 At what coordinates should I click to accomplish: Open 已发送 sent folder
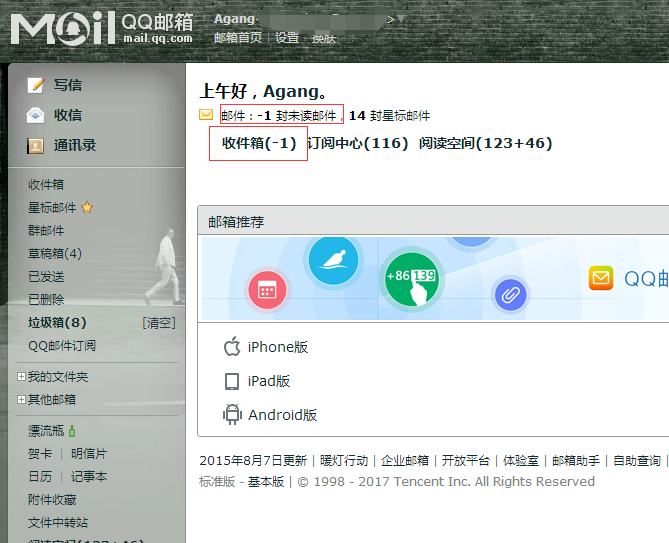(46, 276)
